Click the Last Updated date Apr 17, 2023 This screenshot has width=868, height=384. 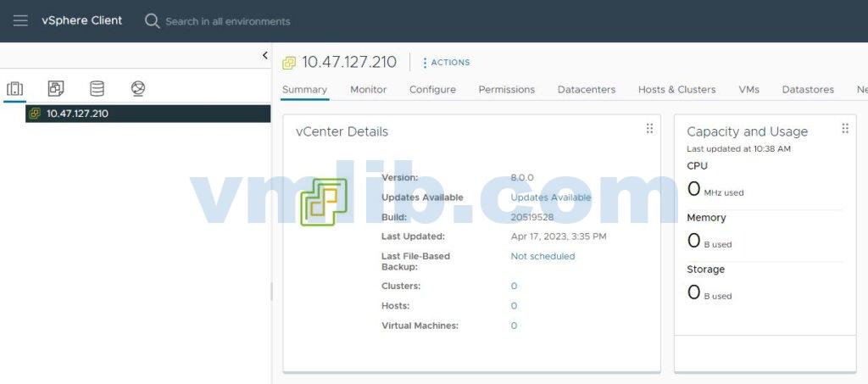[559, 237]
